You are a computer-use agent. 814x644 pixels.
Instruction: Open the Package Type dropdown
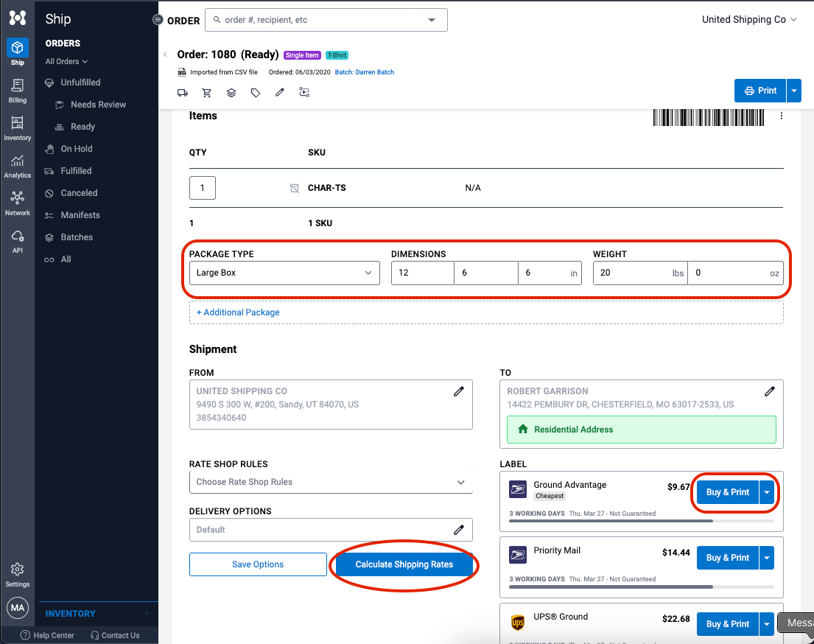pyautogui.click(x=284, y=273)
